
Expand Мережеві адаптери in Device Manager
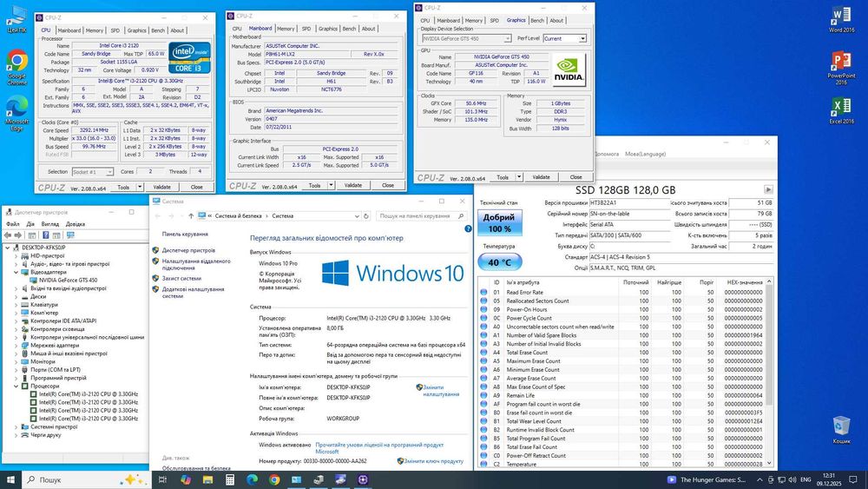point(16,345)
